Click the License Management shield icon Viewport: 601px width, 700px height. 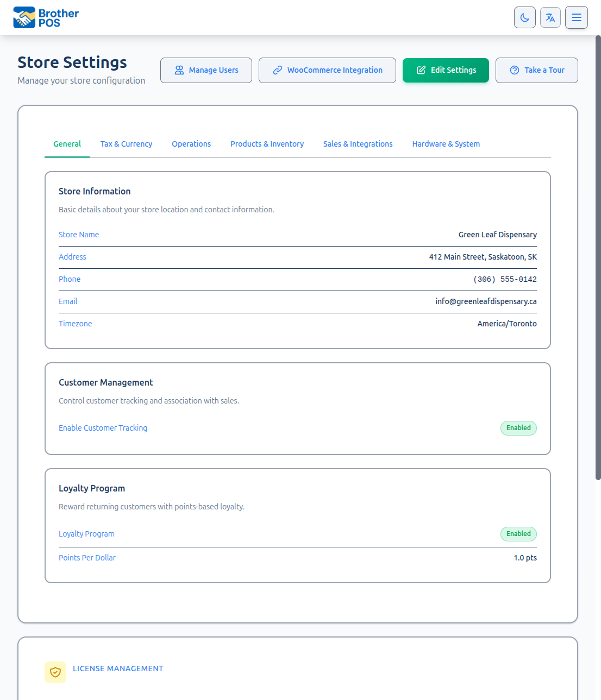(x=55, y=672)
